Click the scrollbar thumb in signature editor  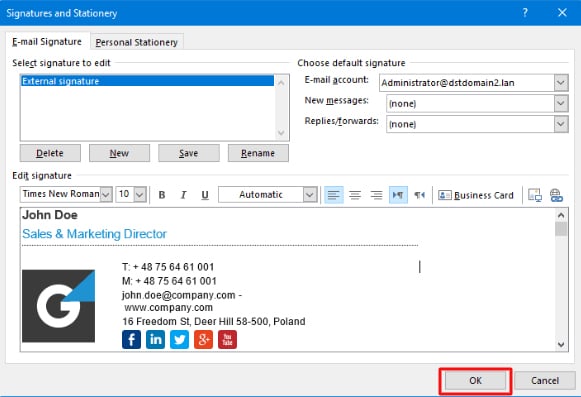click(x=561, y=229)
